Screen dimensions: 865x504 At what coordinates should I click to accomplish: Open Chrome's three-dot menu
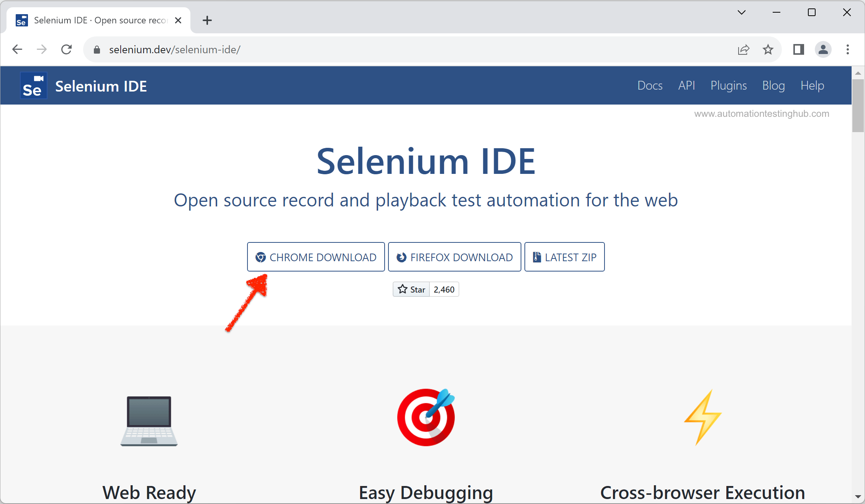pos(847,49)
